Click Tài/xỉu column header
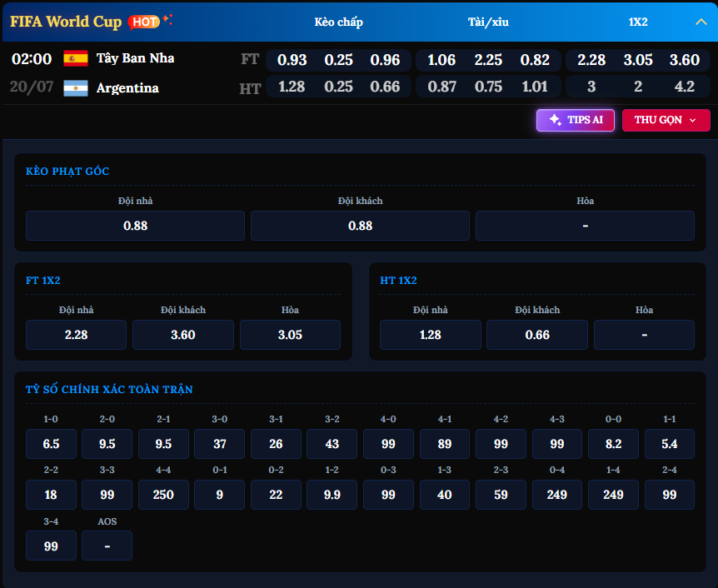The height and width of the screenshot is (588, 718). pos(488,22)
